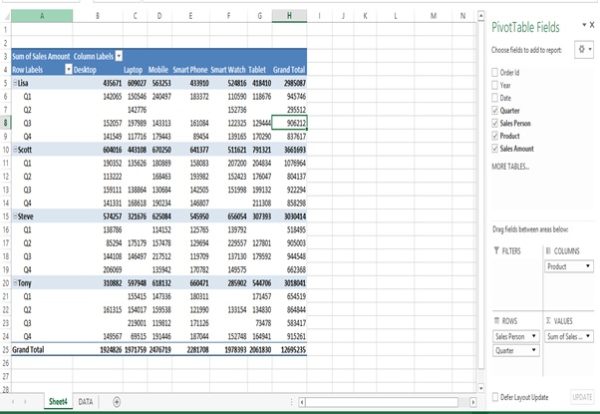Close the PivotTable Fields pane
Viewport: 600px width, 414px height.
590,25
